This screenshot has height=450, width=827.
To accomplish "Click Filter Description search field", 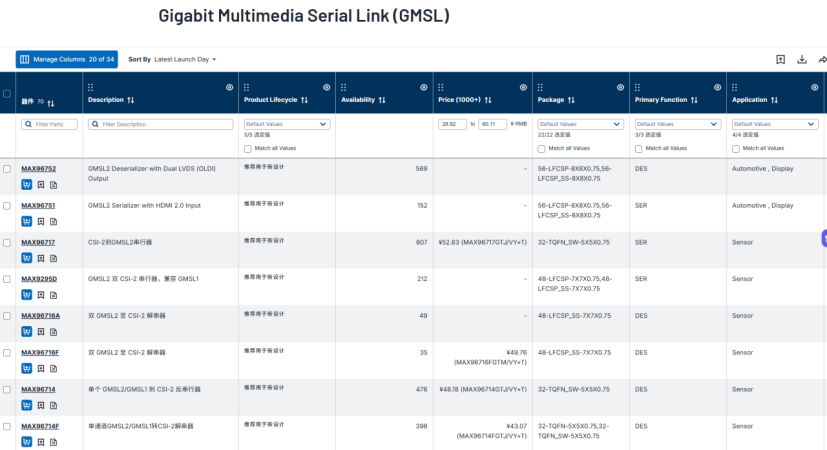I will click(160, 124).
